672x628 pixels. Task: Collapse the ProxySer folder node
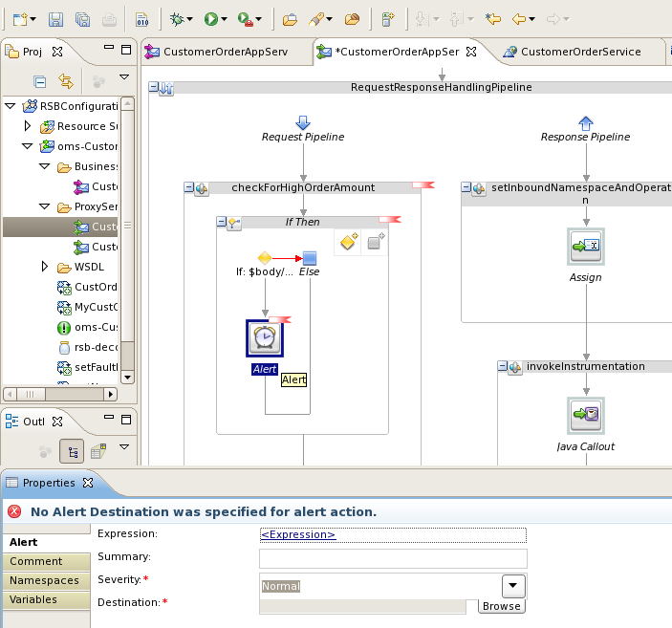(45, 206)
